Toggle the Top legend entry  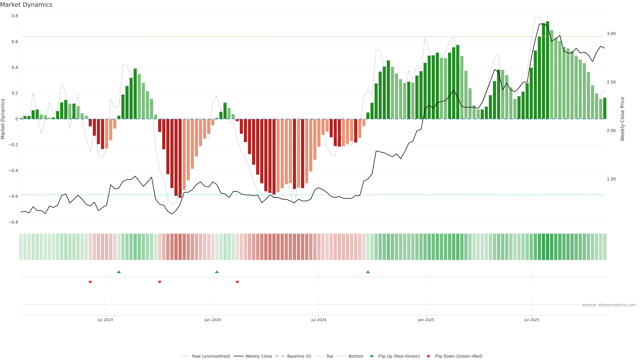coord(330,356)
